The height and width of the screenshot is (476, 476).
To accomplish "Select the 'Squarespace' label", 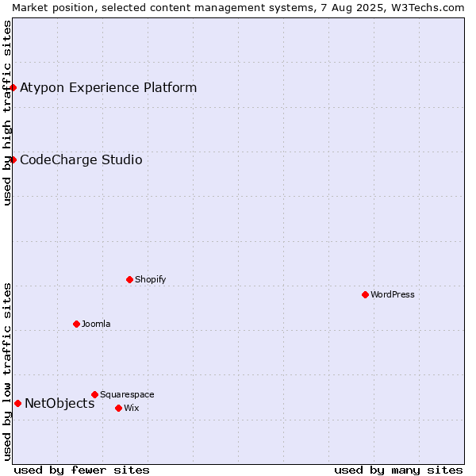I will [127, 394].
